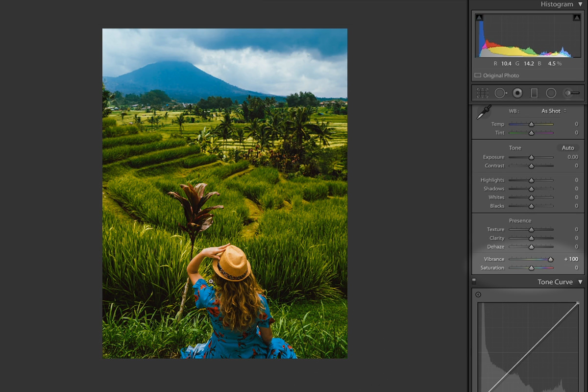Click the Original Photo label
Screen dimensions: 588x392
coord(500,75)
